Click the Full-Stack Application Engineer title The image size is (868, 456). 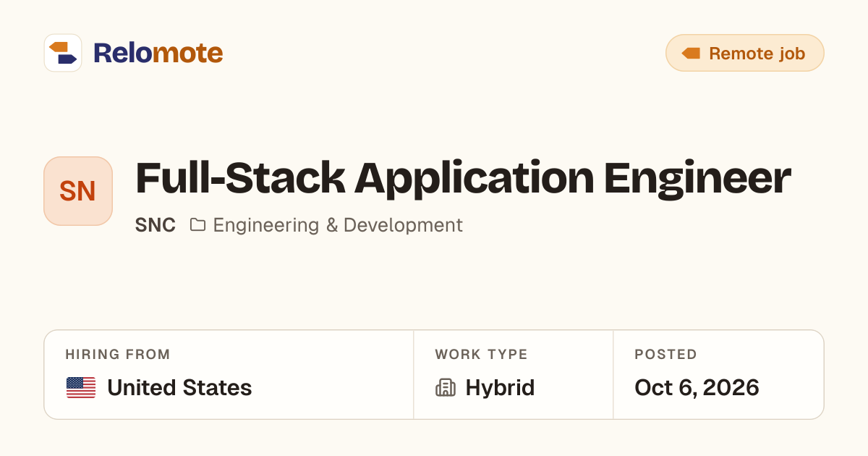point(463,178)
